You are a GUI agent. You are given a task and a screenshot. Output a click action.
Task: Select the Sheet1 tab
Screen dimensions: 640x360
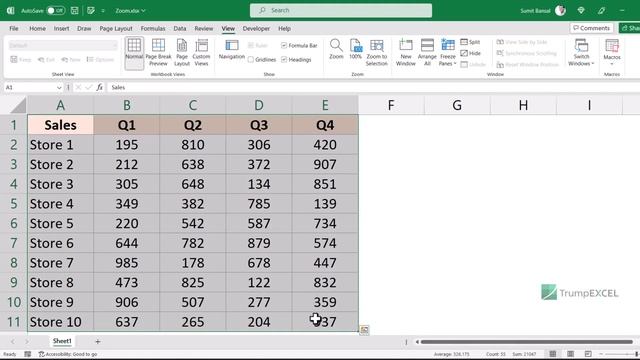62,341
